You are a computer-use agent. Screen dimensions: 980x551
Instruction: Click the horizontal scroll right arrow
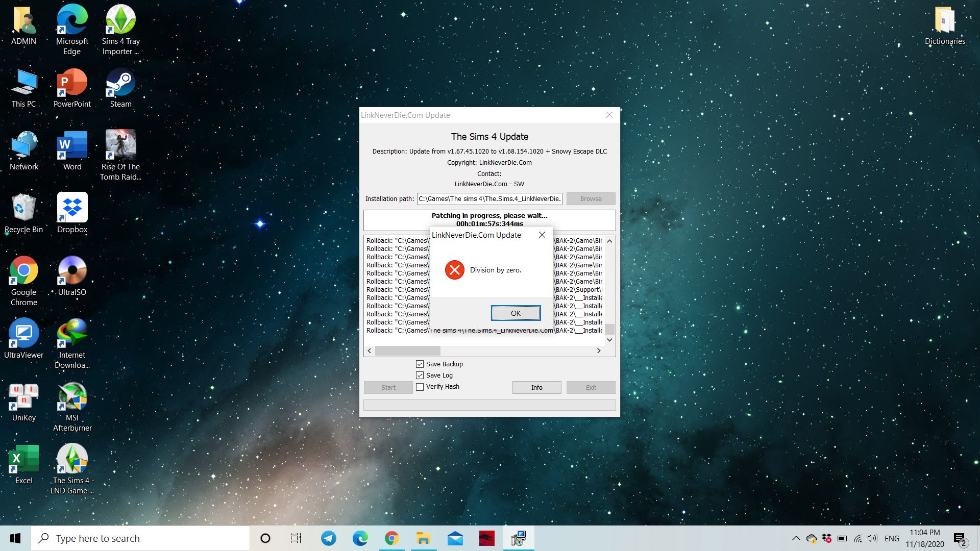[x=599, y=351]
